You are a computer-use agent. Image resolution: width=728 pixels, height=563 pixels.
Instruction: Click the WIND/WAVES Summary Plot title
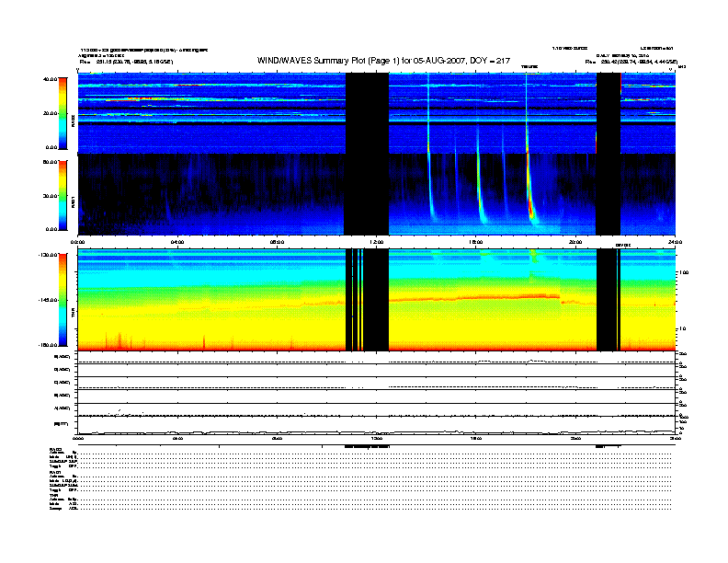[383, 61]
